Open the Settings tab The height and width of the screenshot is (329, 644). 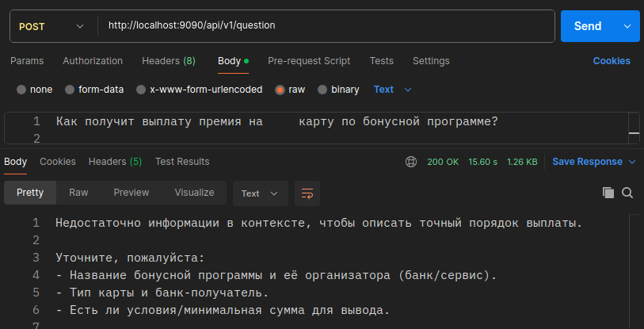click(431, 61)
